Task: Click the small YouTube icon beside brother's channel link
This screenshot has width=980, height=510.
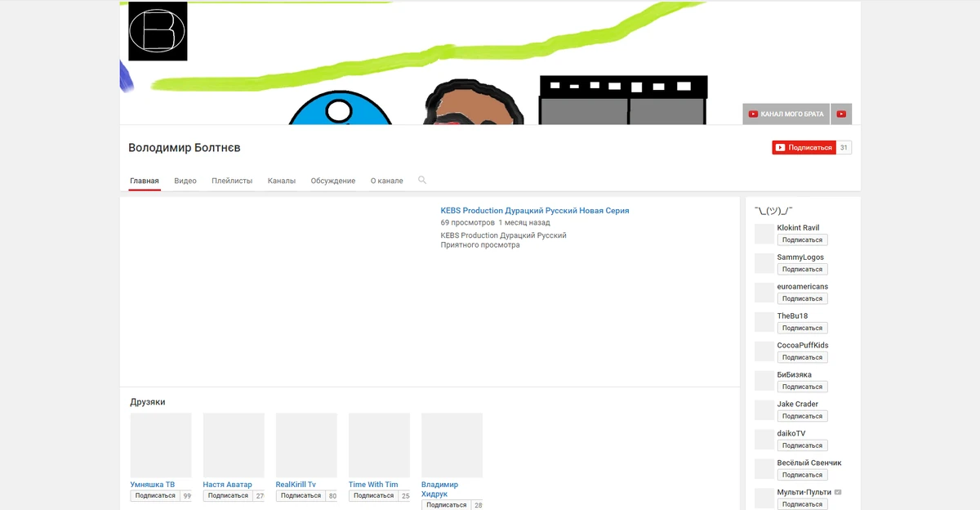Action: tap(840, 114)
